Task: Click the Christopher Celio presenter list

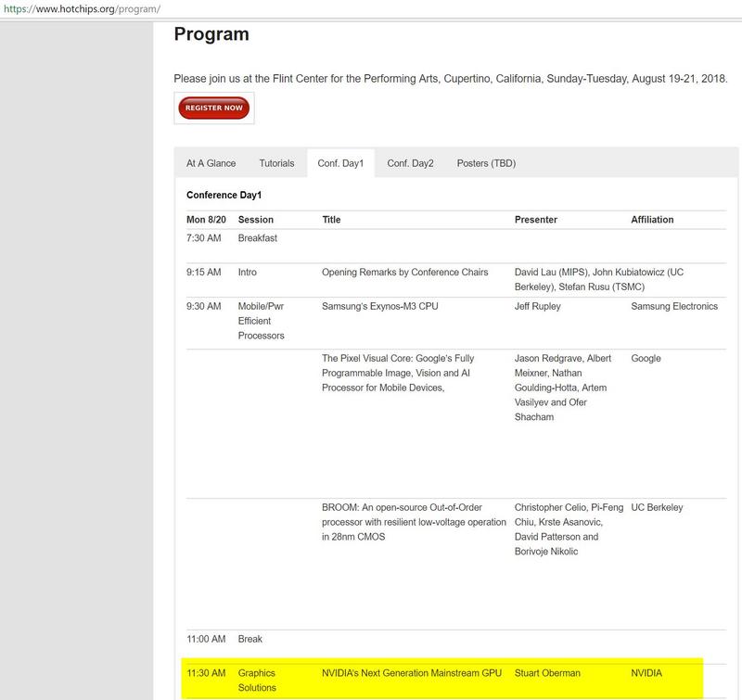Action: [569, 528]
